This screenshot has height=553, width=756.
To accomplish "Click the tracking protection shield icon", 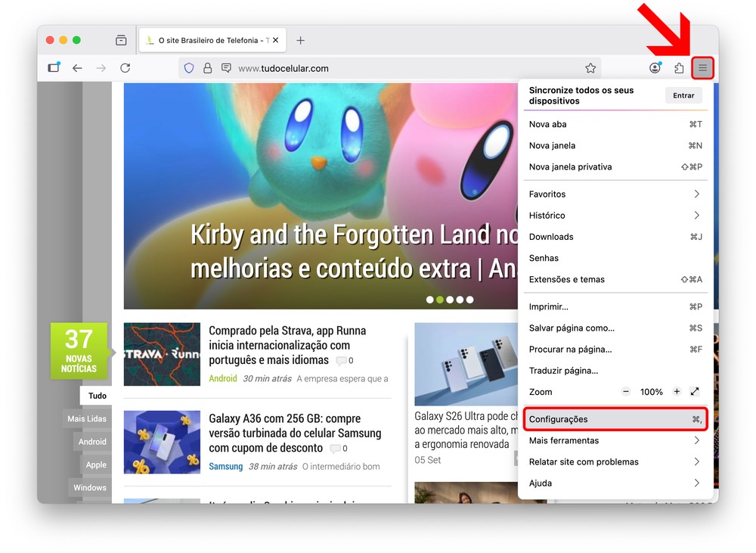I will coord(189,68).
